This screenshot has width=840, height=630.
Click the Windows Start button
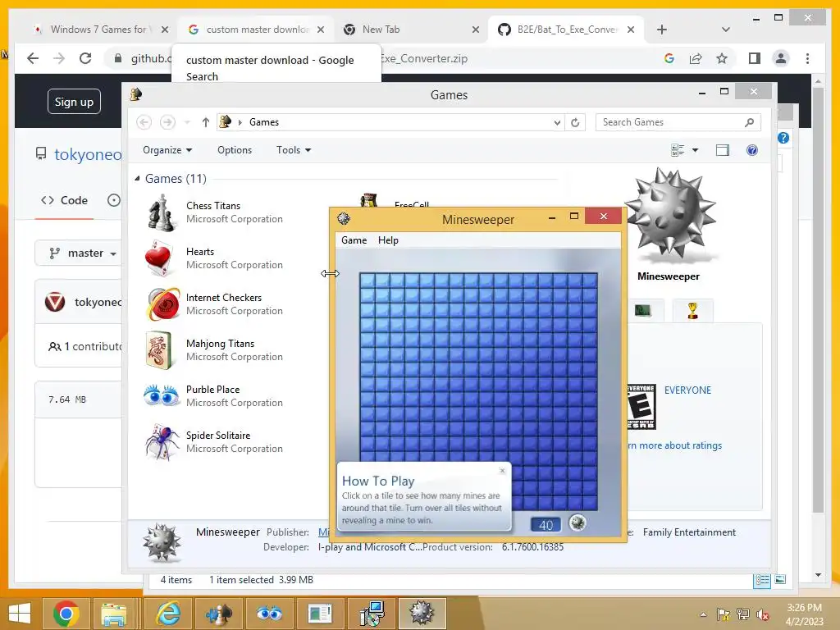pyautogui.click(x=20, y=613)
